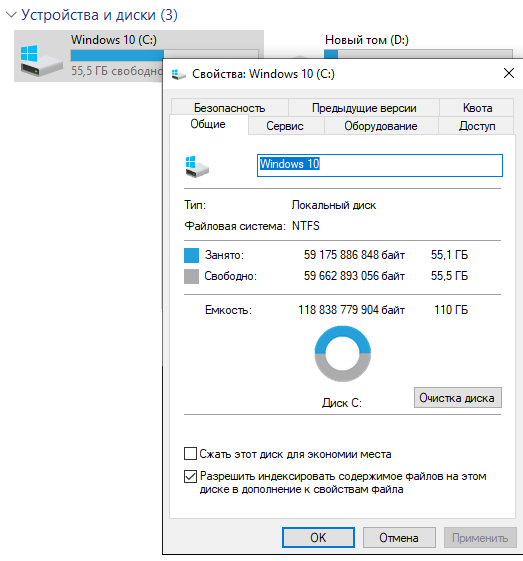Confirm with the OK button
Viewport: 523px width, 561px height.
[318, 537]
